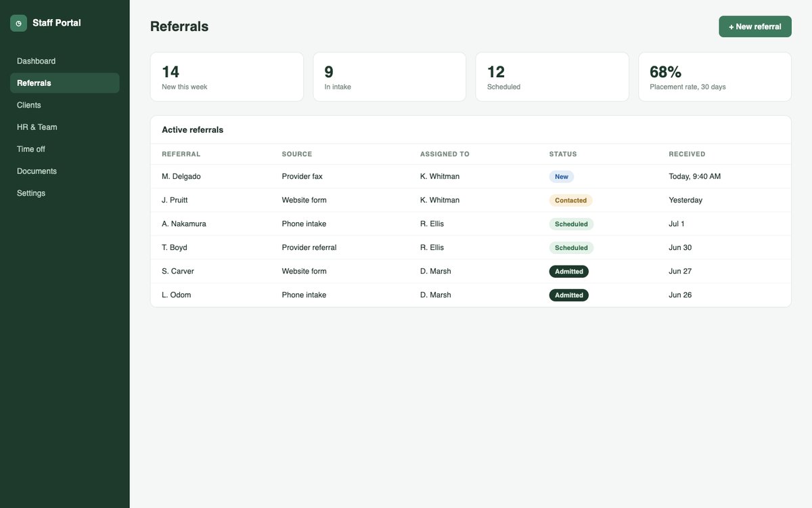Click the Yesterday received date

pyautogui.click(x=686, y=200)
